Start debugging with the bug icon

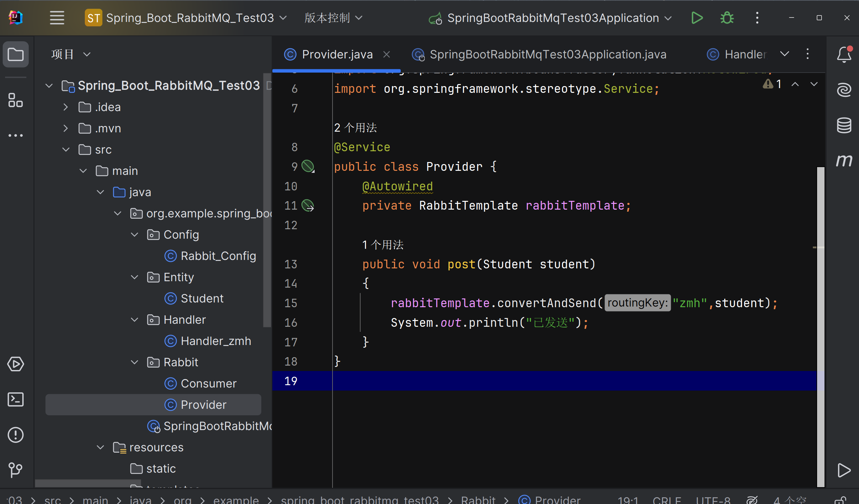(727, 18)
